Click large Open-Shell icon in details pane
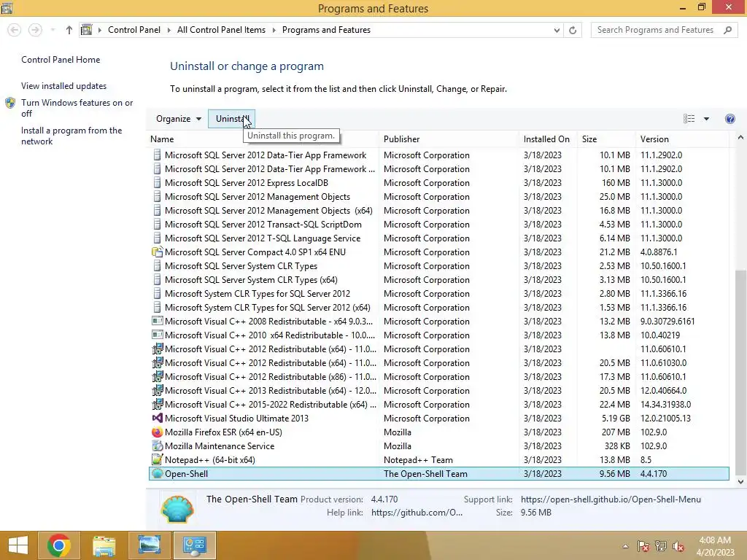The image size is (747, 560). click(177, 509)
